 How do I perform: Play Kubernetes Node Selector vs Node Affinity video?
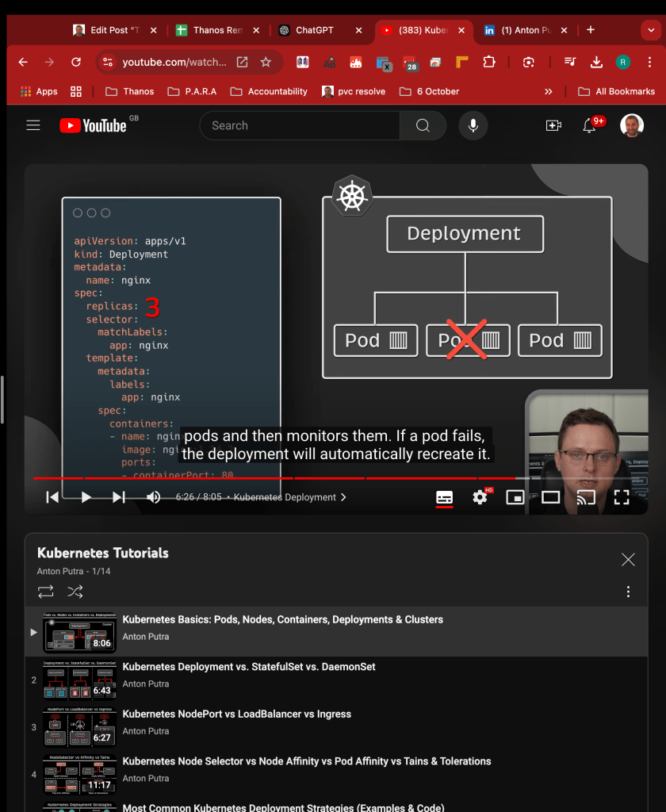point(307,761)
